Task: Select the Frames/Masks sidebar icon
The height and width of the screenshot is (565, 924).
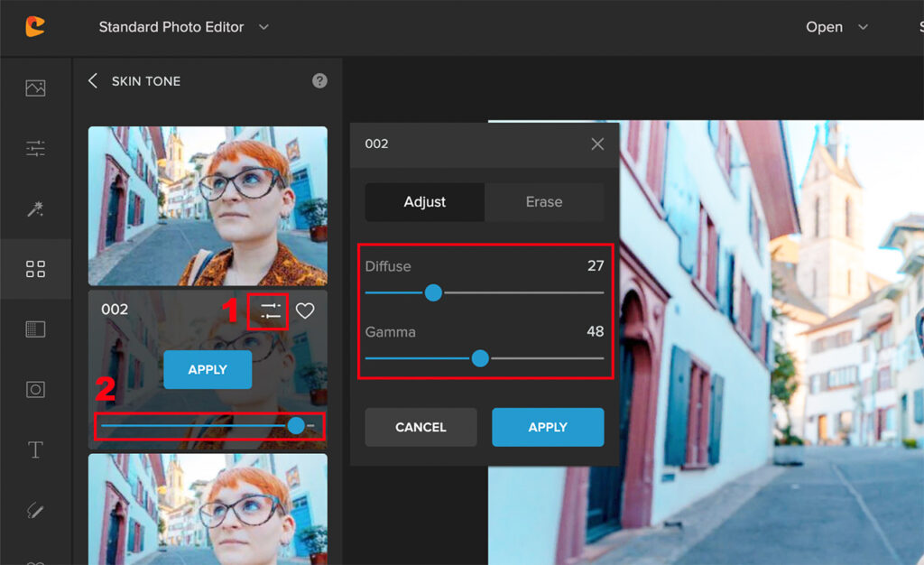Action: pyautogui.click(x=35, y=390)
